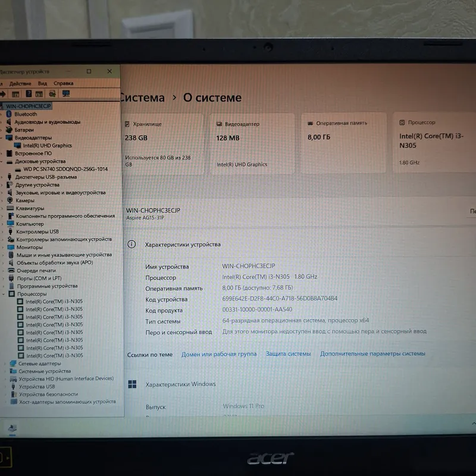Click the Компьютер category icon

point(11,224)
